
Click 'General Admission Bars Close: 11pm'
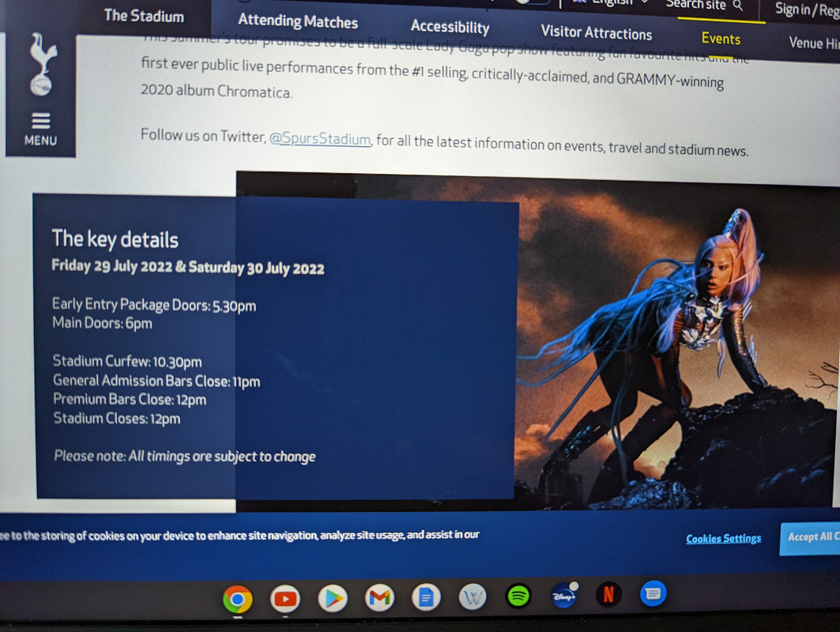[156, 381]
